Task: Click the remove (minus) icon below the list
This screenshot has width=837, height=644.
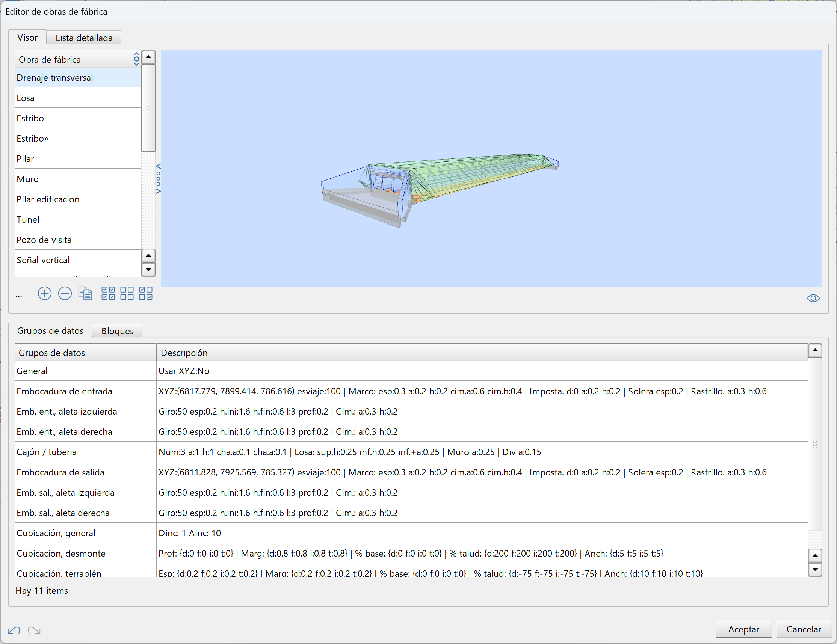Action: click(x=65, y=293)
